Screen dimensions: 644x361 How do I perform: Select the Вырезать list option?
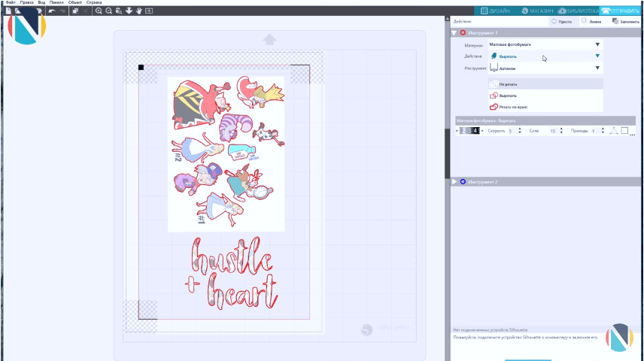coord(545,96)
